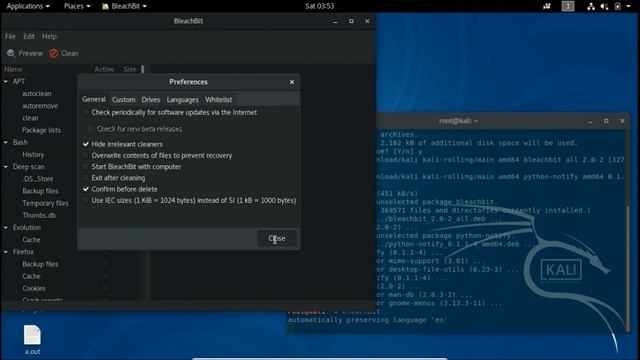Screen dimensions: 640x360
Task: Click the Size column header
Action: 130,69
